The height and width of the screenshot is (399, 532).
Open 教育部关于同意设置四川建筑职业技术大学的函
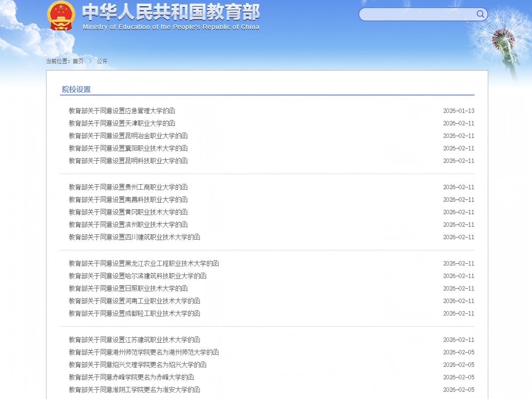[x=134, y=237]
